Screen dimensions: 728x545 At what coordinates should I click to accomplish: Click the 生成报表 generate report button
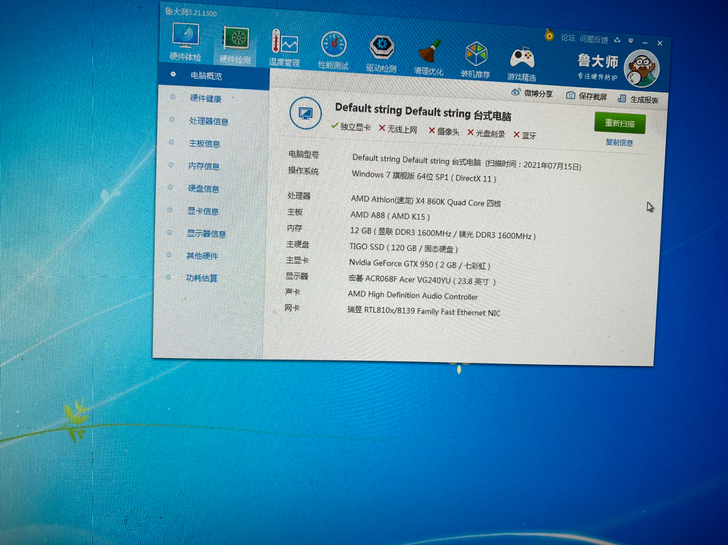click(x=638, y=99)
